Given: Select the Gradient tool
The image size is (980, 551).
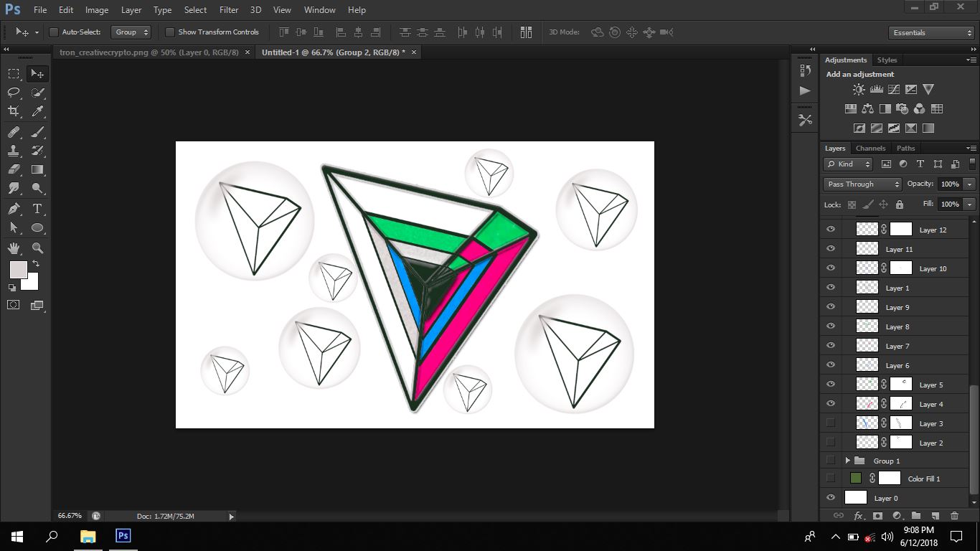Looking at the screenshot, I should pyautogui.click(x=37, y=169).
